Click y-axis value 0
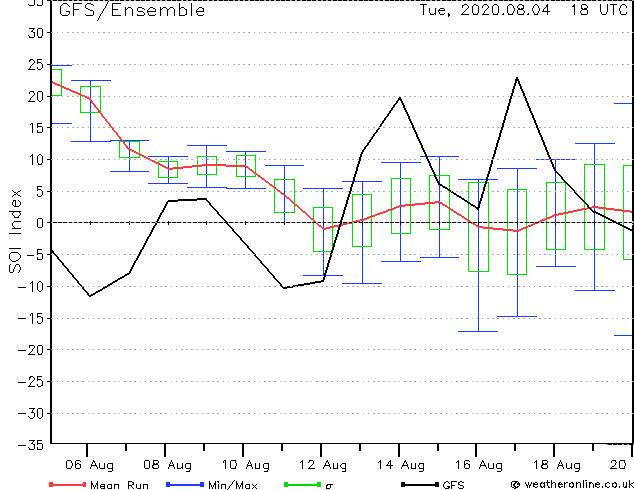 (40, 223)
